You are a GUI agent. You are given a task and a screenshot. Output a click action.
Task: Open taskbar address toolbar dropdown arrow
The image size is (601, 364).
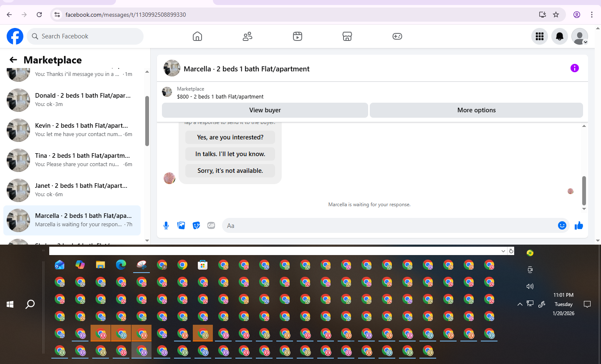(x=503, y=251)
